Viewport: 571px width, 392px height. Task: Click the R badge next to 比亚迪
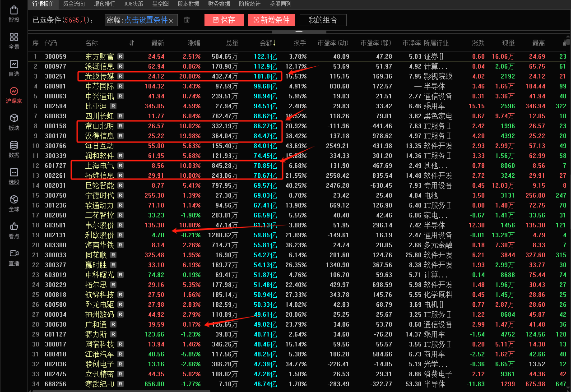[113, 106]
